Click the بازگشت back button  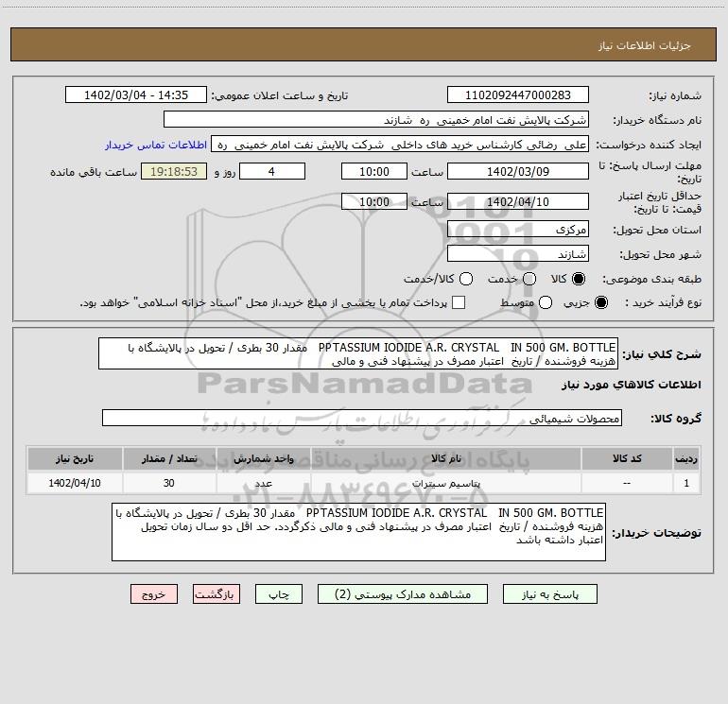pyautogui.click(x=217, y=594)
